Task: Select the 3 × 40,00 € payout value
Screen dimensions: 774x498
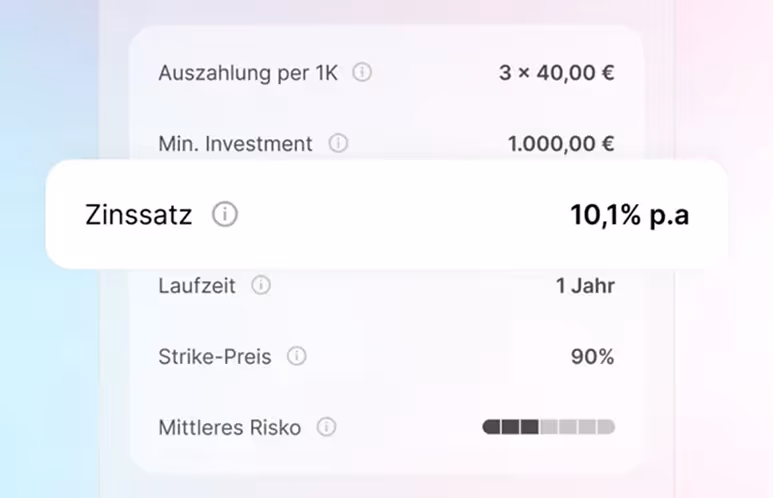Action: (556, 73)
